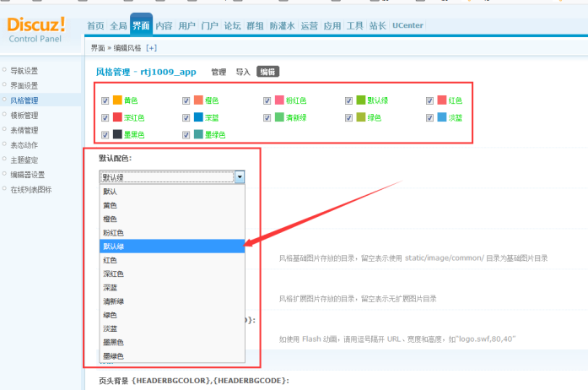Click the pink 粉红色 color swatch
Image resolution: width=588 pixels, height=390 pixels.
(279, 100)
